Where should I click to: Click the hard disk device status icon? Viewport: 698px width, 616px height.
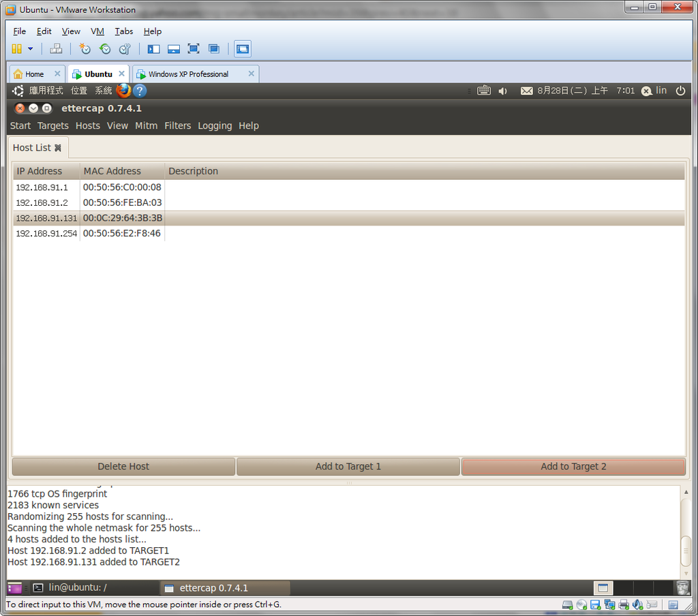pos(567,604)
